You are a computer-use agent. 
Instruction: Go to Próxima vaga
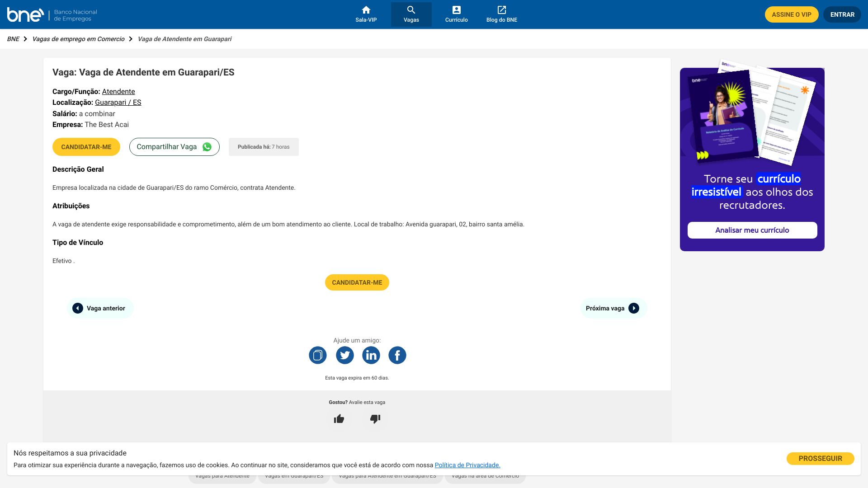click(613, 308)
